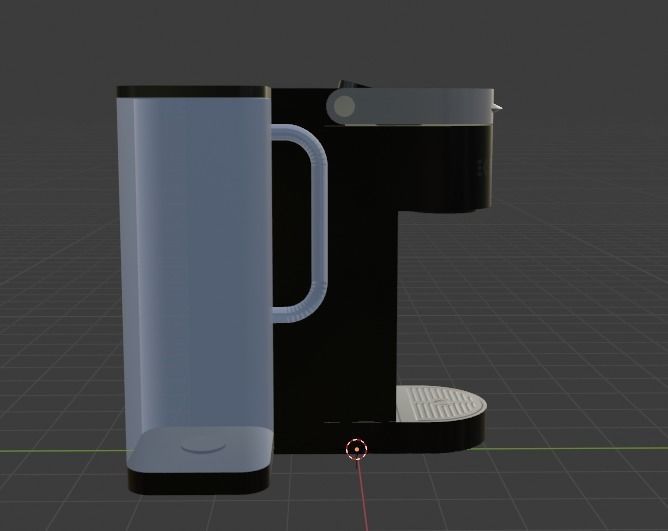This screenshot has height=531, width=668.
Task: Select the black lid of the reservoir
Action: click(193, 92)
